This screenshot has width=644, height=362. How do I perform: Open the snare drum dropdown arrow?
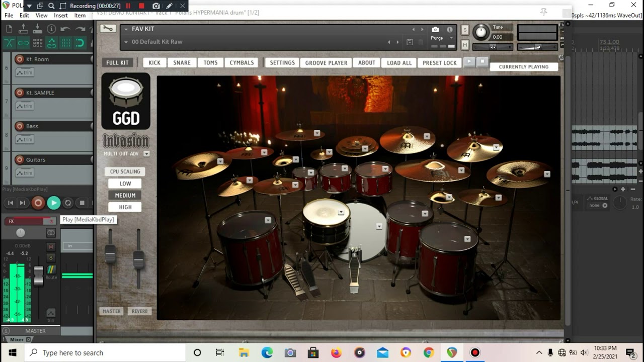point(341,212)
